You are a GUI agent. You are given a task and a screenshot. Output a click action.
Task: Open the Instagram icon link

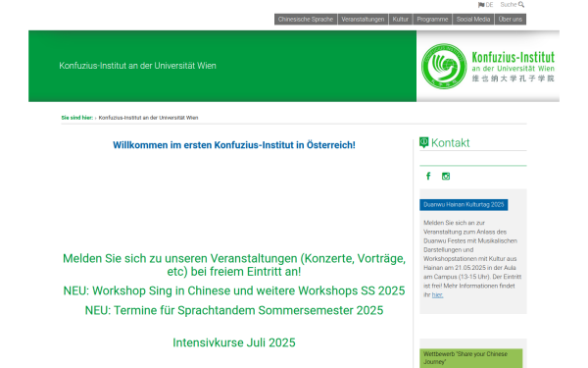tap(446, 176)
